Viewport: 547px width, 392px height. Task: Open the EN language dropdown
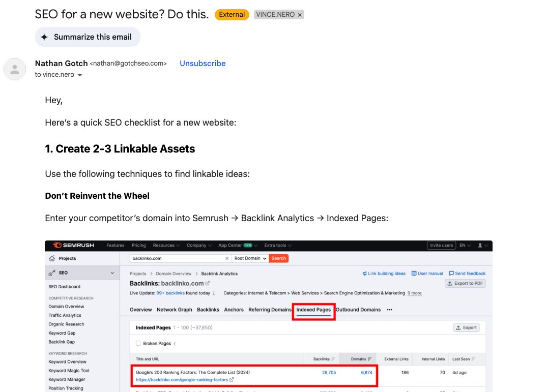tap(465, 245)
